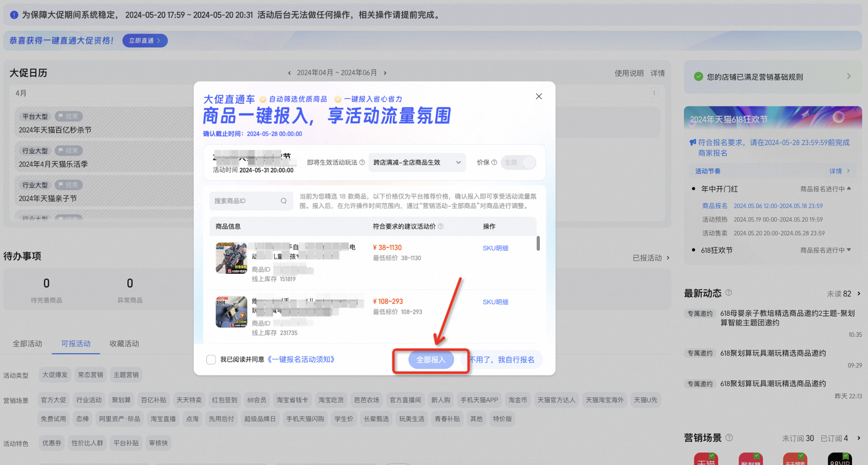868x465 pixels.
Task: Click 待完善商品 count card
Action: (46, 290)
